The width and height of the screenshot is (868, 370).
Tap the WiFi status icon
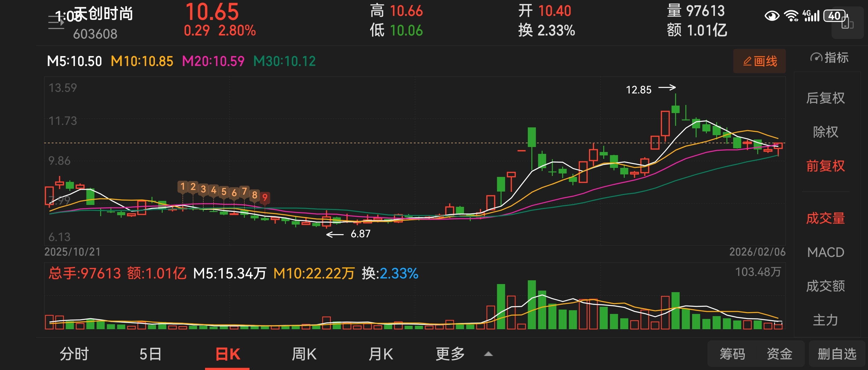point(791,16)
